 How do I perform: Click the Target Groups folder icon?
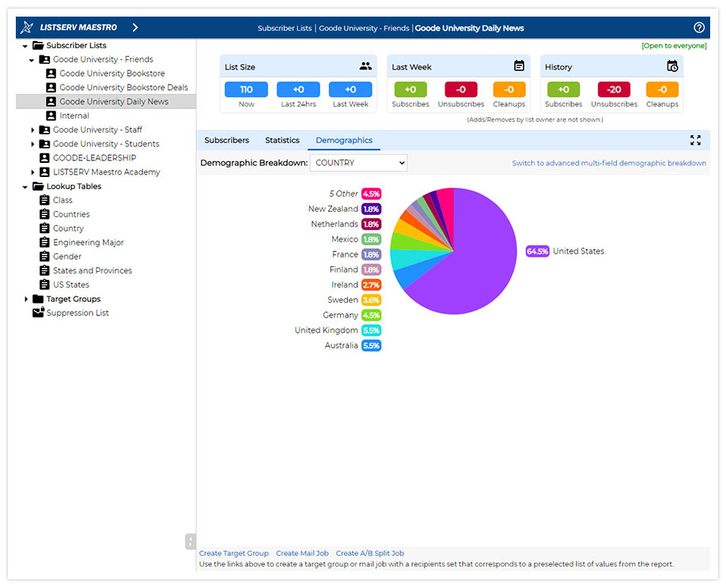[38, 299]
